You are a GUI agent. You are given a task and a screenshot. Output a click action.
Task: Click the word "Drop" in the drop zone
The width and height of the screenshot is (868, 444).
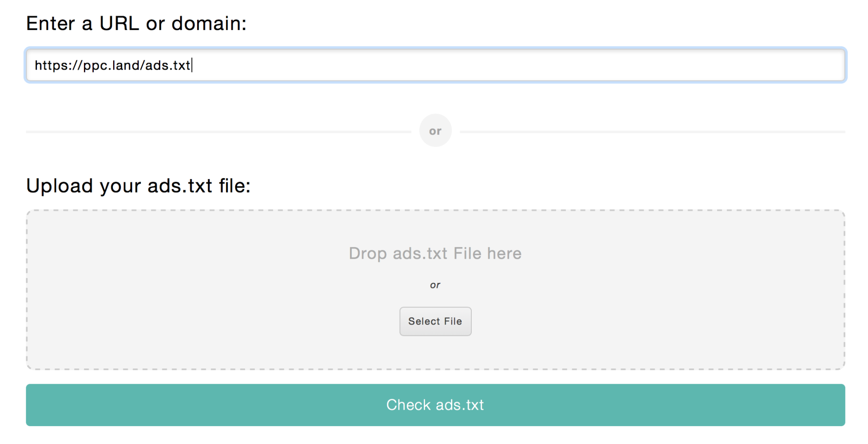pos(368,253)
